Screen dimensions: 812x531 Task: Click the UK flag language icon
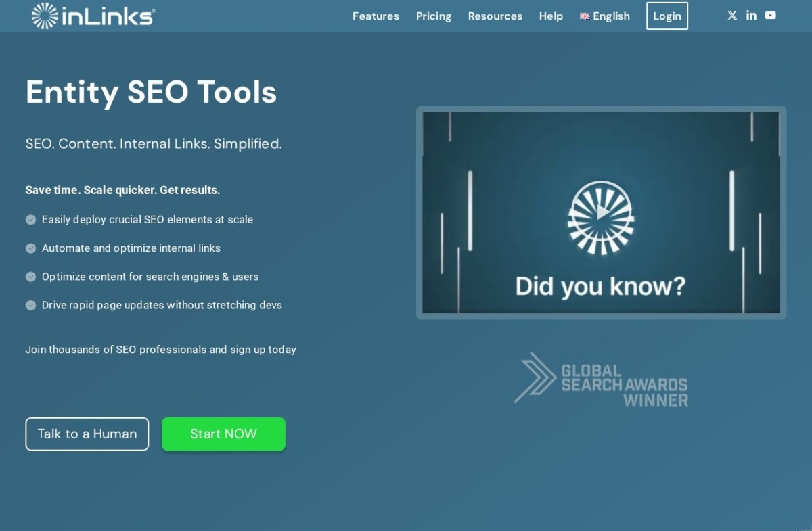click(x=585, y=16)
